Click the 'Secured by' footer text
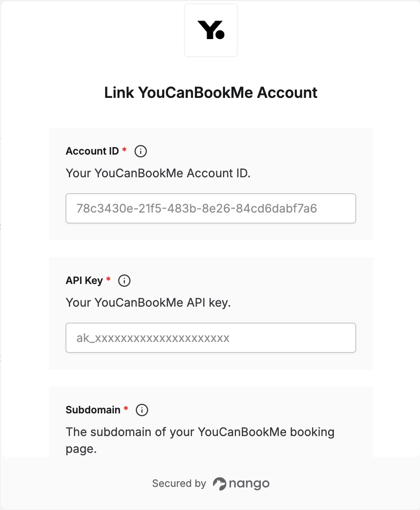The width and height of the screenshot is (420, 510). 179,484
